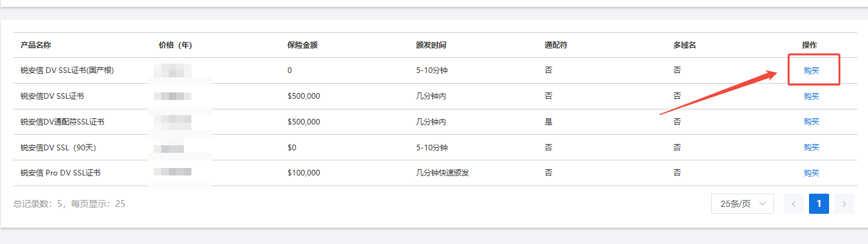Open the 25条/页 page size dropdown
This screenshot has width=868, height=244.
click(x=742, y=204)
